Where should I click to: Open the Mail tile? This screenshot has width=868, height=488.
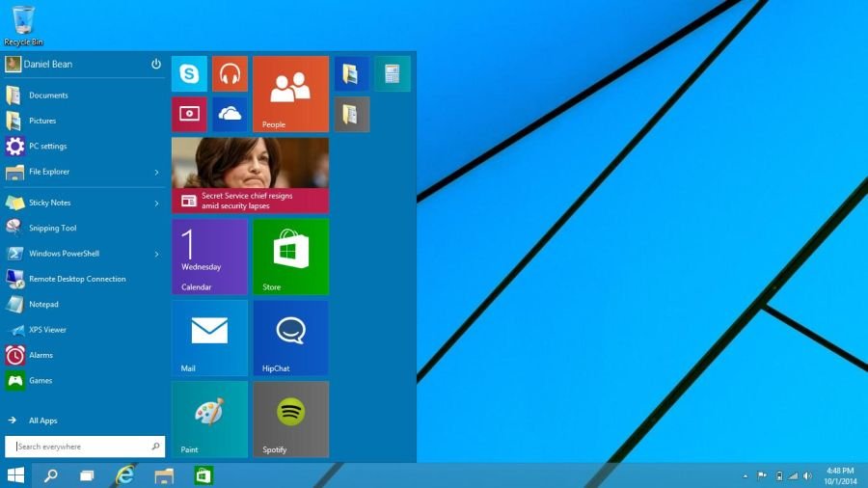pyautogui.click(x=210, y=339)
